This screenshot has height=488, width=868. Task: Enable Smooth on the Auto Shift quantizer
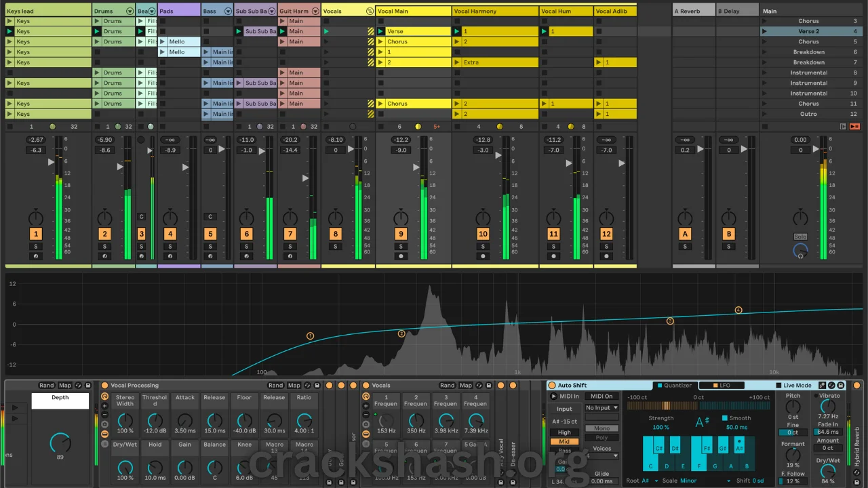(724, 418)
